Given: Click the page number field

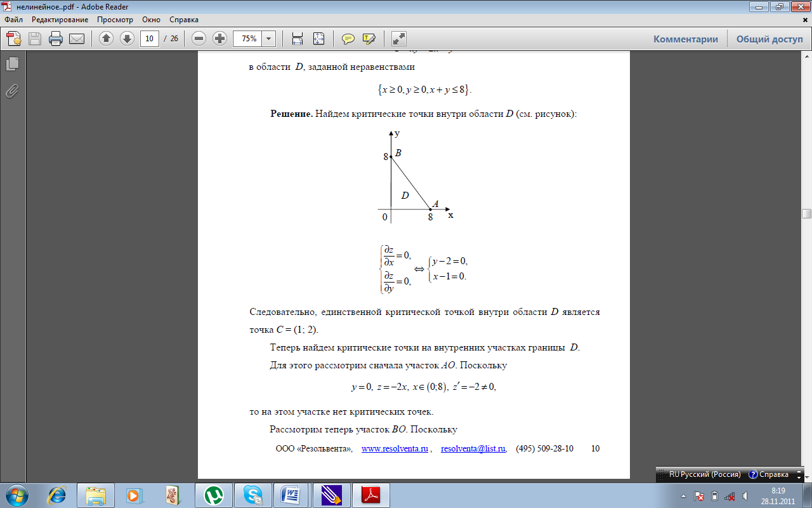Looking at the screenshot, I should click(149, 39).
